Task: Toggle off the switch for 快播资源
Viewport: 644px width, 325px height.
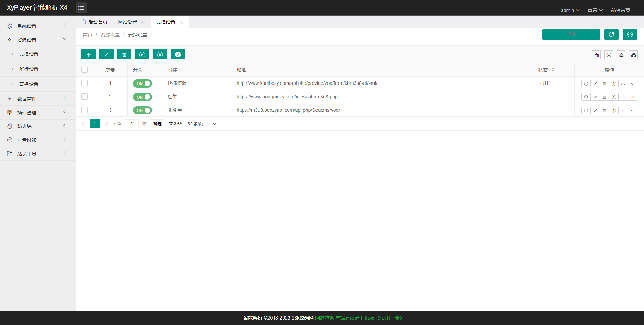Action: (x=142, y=83)
